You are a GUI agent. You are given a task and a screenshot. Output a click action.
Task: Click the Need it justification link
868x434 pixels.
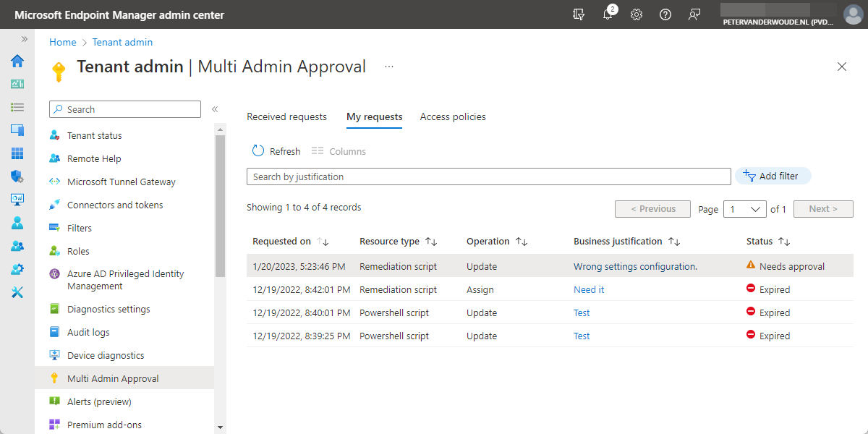click(x=588, y=289)
